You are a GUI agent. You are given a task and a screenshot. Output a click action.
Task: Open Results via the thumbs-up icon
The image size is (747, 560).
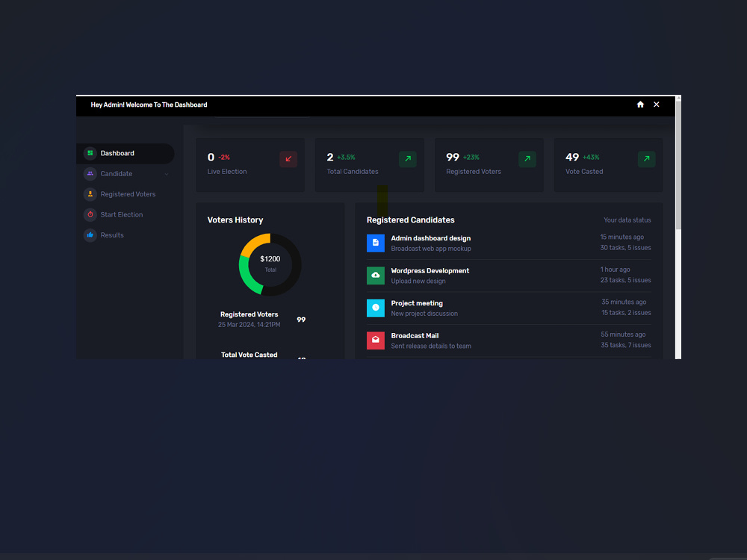pyautogui.click(x=90, y=234)
